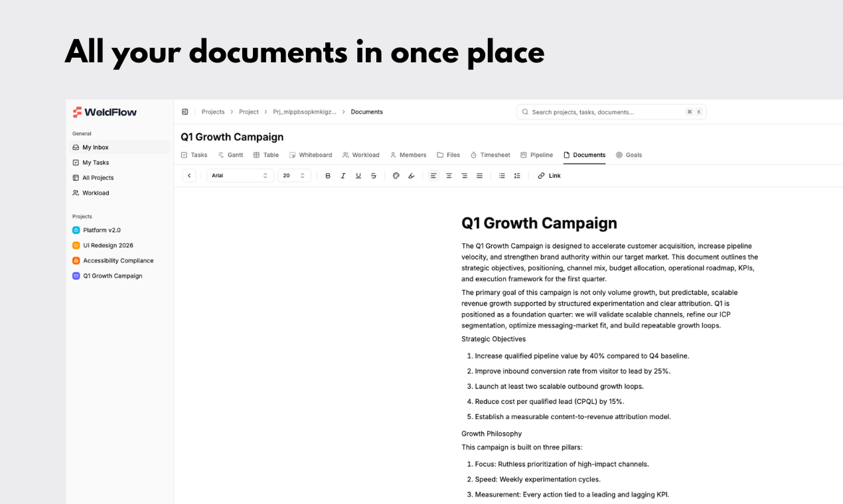Open the text color palette
This screenshot has width=843, height=504.
[x=396, y=176]
